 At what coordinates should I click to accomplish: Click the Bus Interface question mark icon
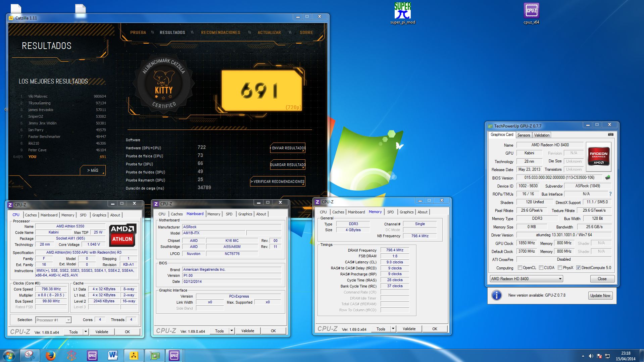610,194
